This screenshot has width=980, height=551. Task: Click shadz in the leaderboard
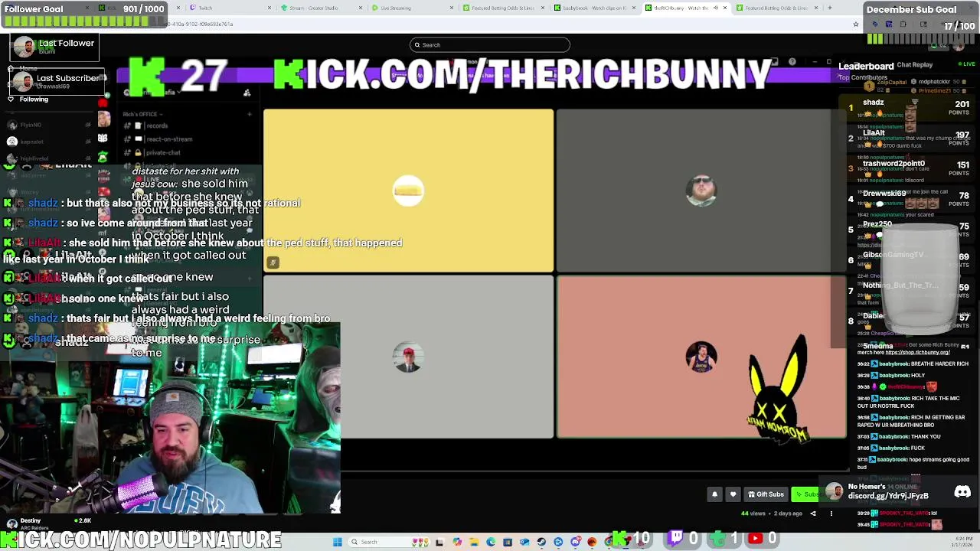874,103
